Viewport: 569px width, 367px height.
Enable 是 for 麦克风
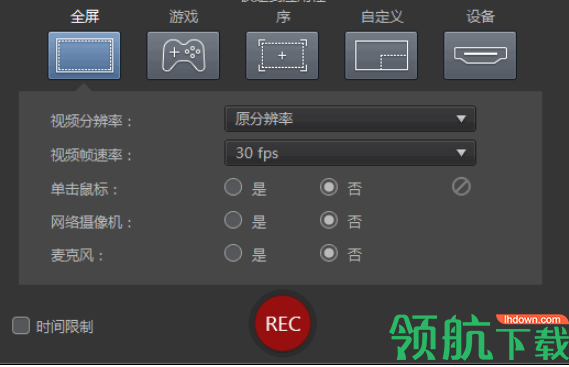tap(233, 253)
